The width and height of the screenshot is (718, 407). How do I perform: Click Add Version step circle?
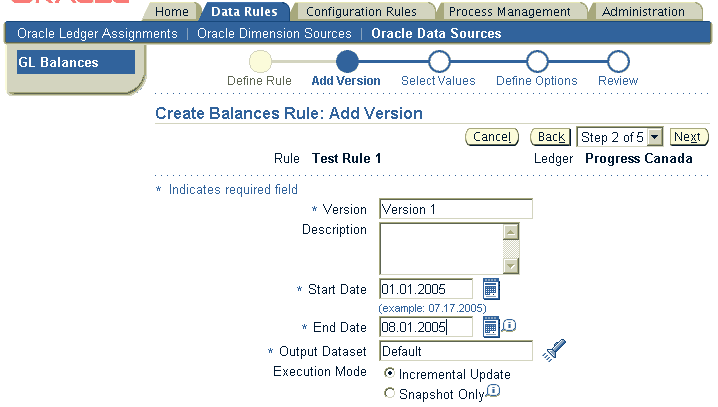[x=347, y=61]
